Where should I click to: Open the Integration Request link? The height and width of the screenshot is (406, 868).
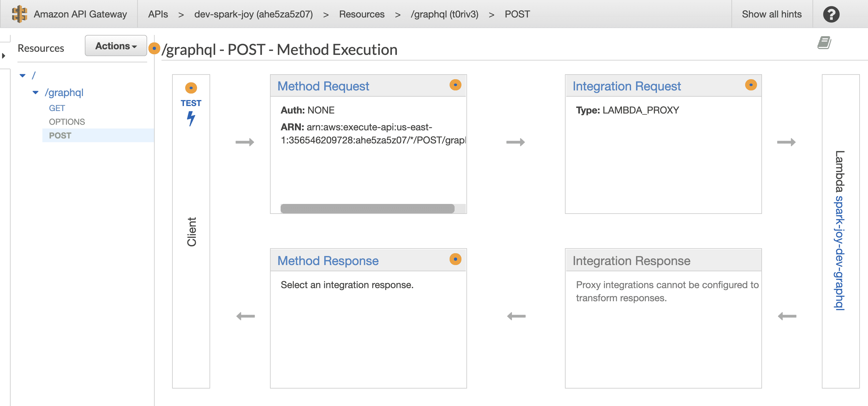[626, 86]
